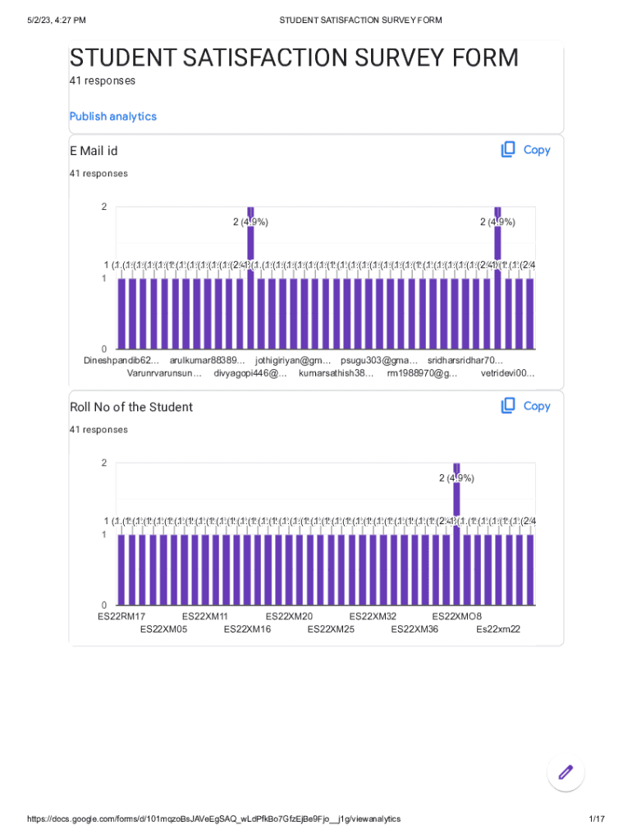Viewport: 632px width, 840px height.
Task: Select the arulkumar88389 axis label
Action: [x=207, y=360]
